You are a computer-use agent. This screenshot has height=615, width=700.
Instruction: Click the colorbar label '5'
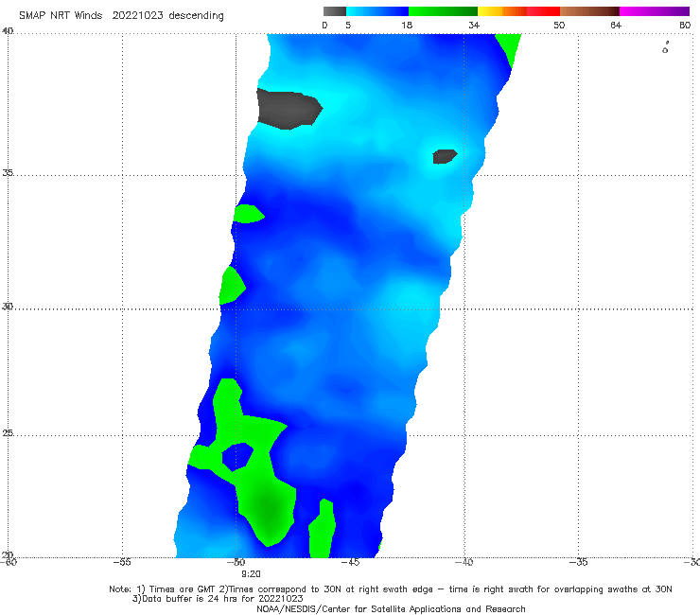coord(348,26)
